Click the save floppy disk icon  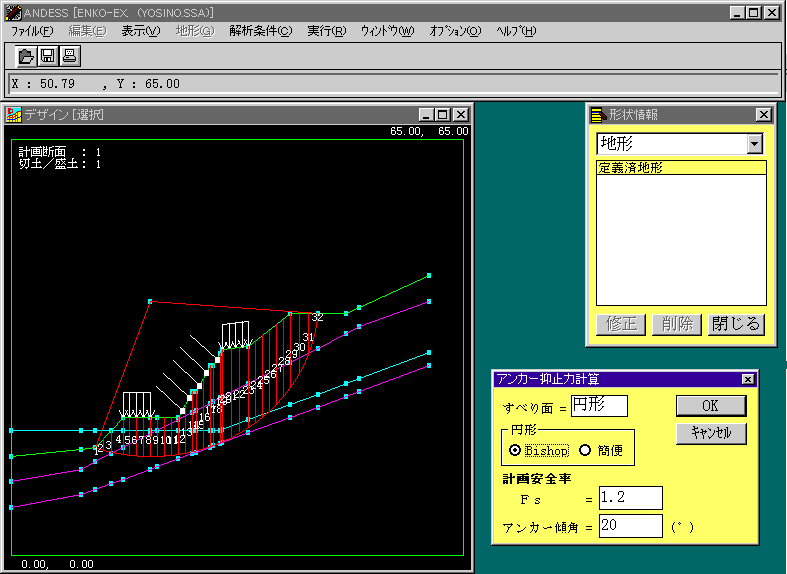48,55
